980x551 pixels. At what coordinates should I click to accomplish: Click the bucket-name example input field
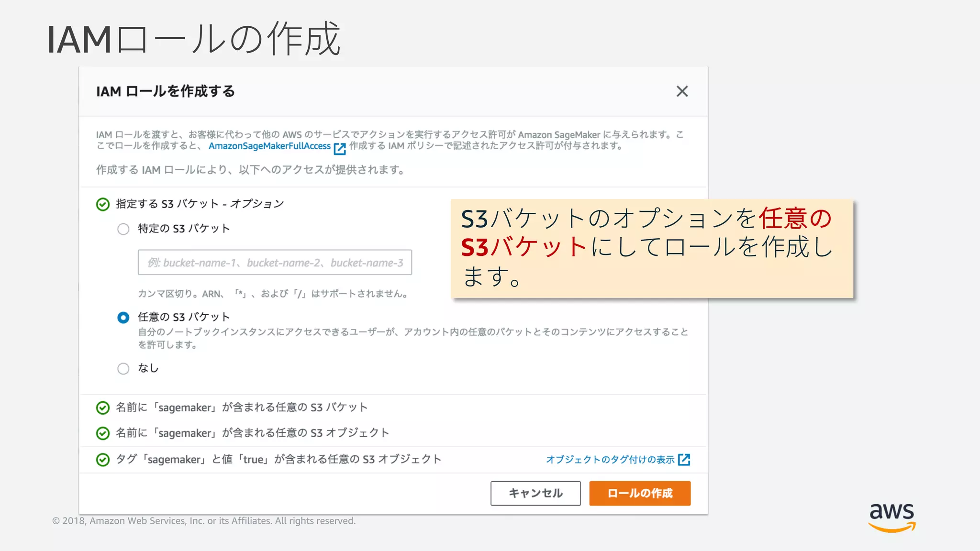point(275,263)
